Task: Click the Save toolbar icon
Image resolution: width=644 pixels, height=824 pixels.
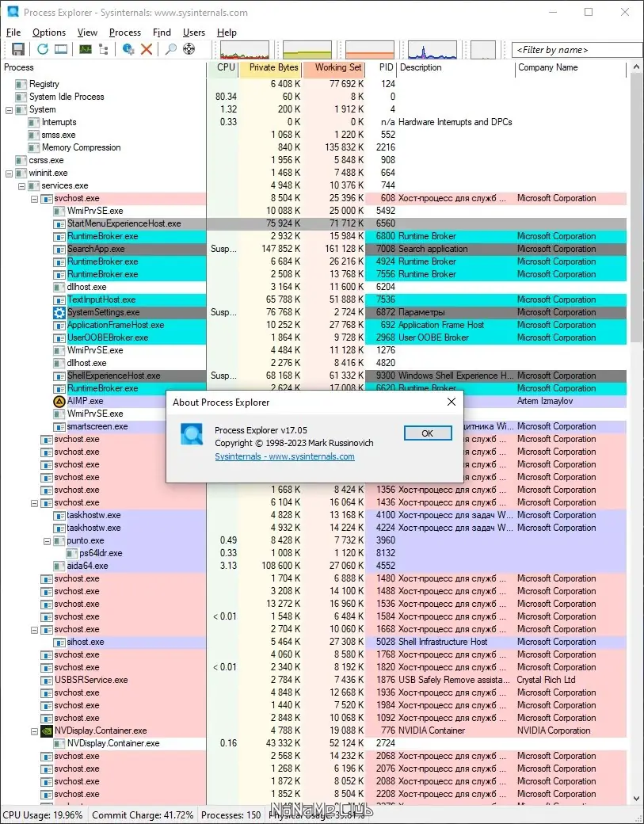Action: pos(18,49)
